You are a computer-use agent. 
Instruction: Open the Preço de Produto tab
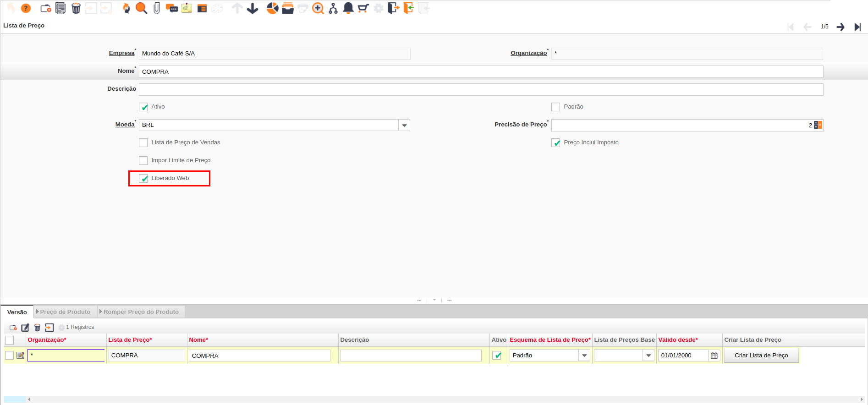click(x=65, y=312)
